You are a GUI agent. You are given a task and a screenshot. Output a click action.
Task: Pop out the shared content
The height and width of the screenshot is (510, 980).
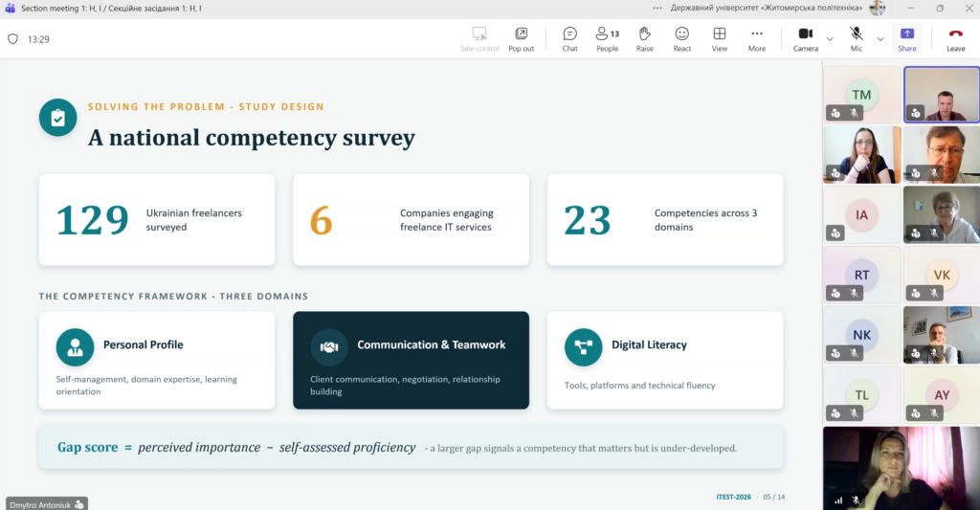[522, 38]
